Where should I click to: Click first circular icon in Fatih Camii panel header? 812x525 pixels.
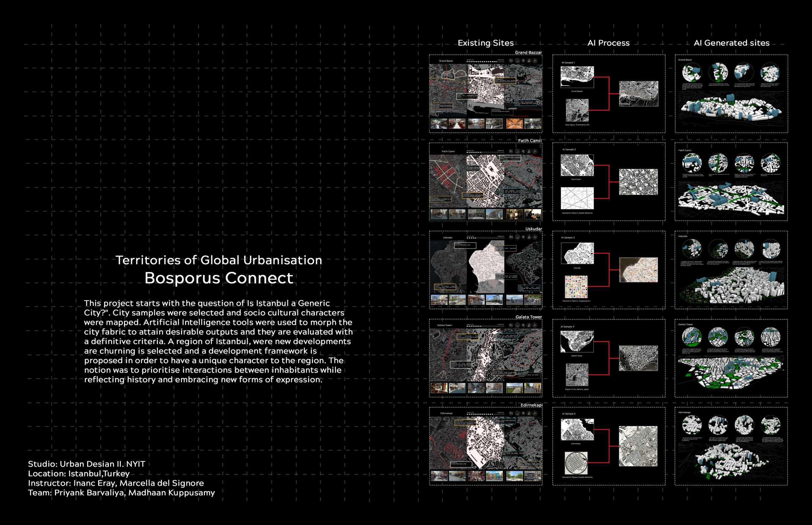coord(511,151)
